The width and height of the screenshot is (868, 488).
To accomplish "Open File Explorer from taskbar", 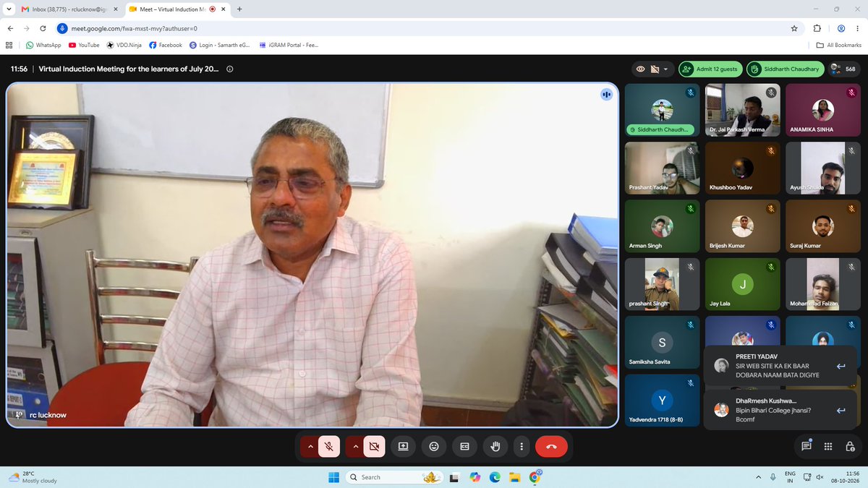I will (x=514, y=477).
